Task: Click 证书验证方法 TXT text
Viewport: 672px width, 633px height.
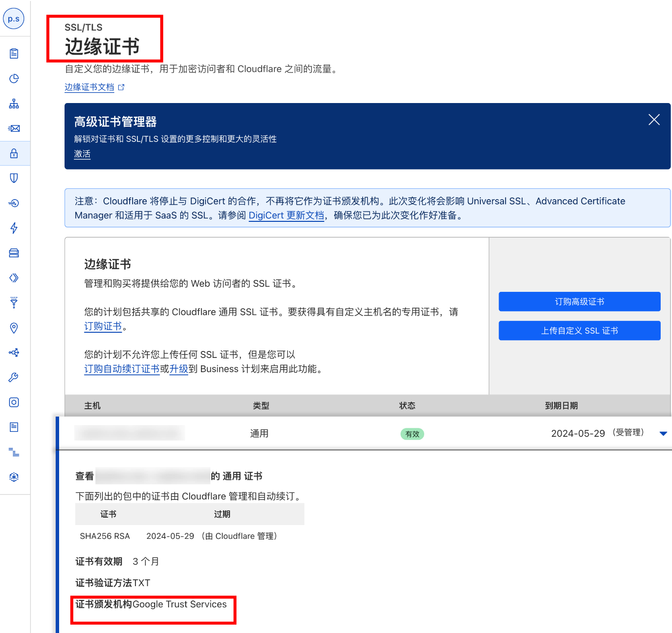Action: click(x=113, y=583)
